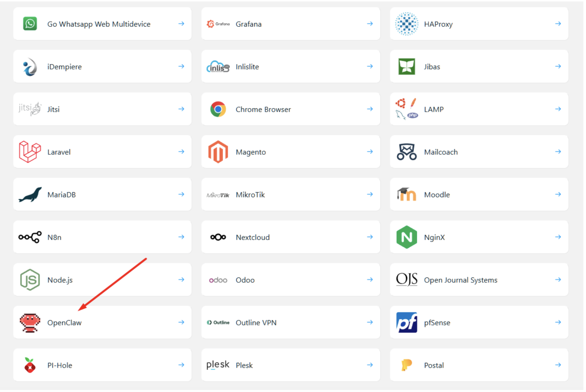This screenshot has height=392, width=586.
Task: Click the iDempiere logo icon
Action: (x=30, y=66)
